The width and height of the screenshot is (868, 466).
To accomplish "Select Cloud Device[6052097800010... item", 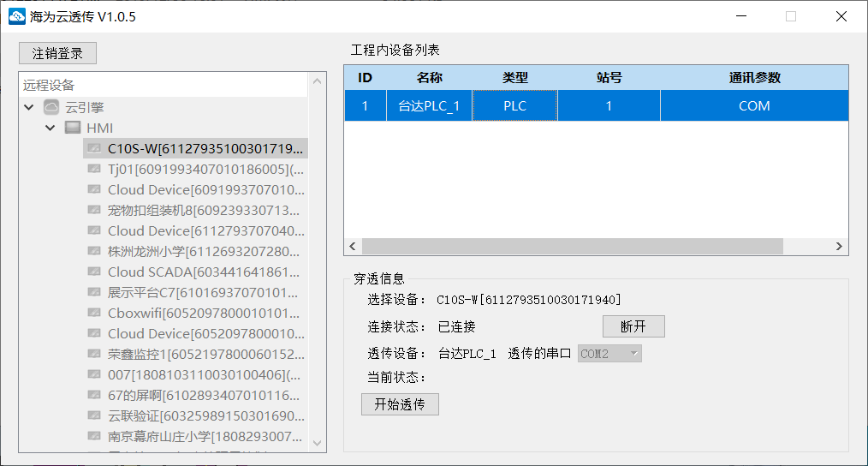I will click(x=206, y=333).
